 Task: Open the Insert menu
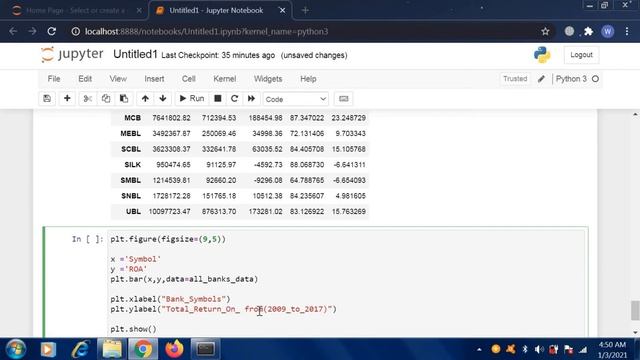(154, 79)
